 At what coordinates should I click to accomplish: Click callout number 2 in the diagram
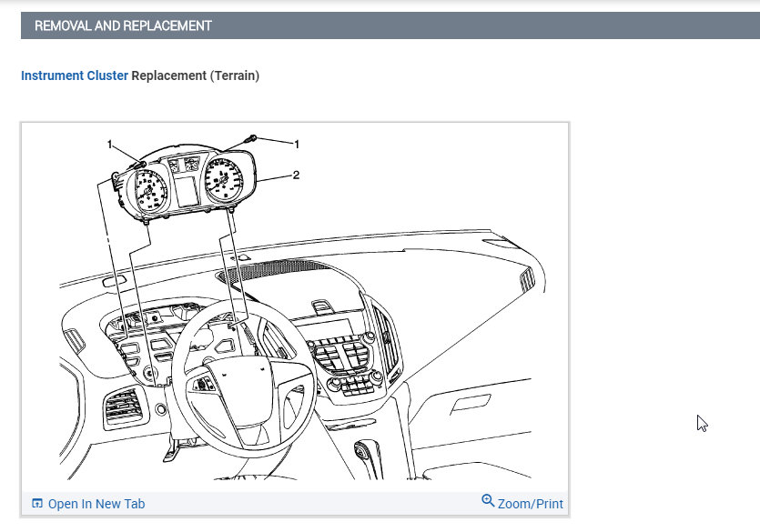click(296, 175)
